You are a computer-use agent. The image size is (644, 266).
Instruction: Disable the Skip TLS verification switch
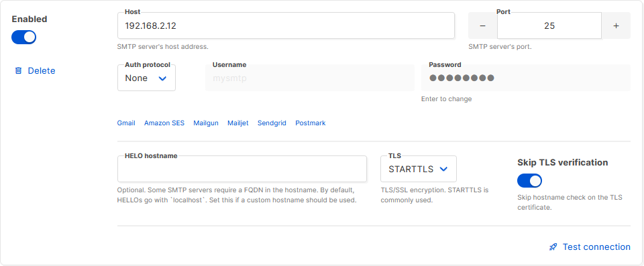[529, 181]
